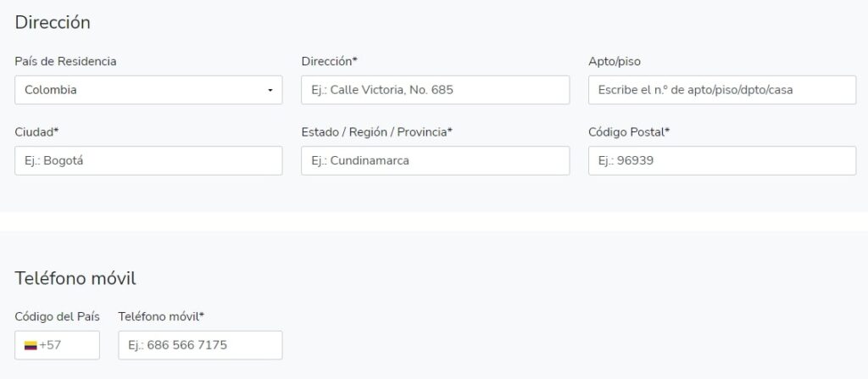Image resolution: width=868 pixels, height=379 pixels.
Task: Click the Dirección* field label
Action: 329,61
